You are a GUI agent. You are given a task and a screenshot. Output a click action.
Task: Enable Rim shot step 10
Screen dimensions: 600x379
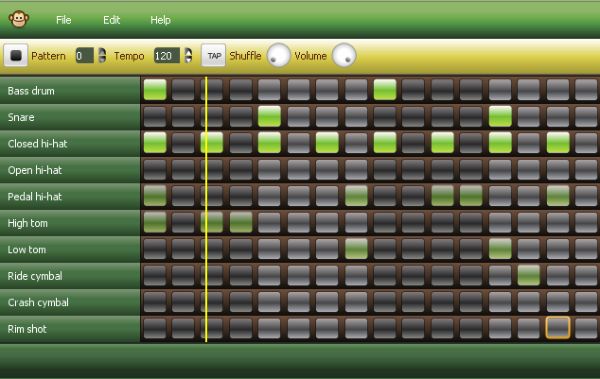click(x=413, y=328)
